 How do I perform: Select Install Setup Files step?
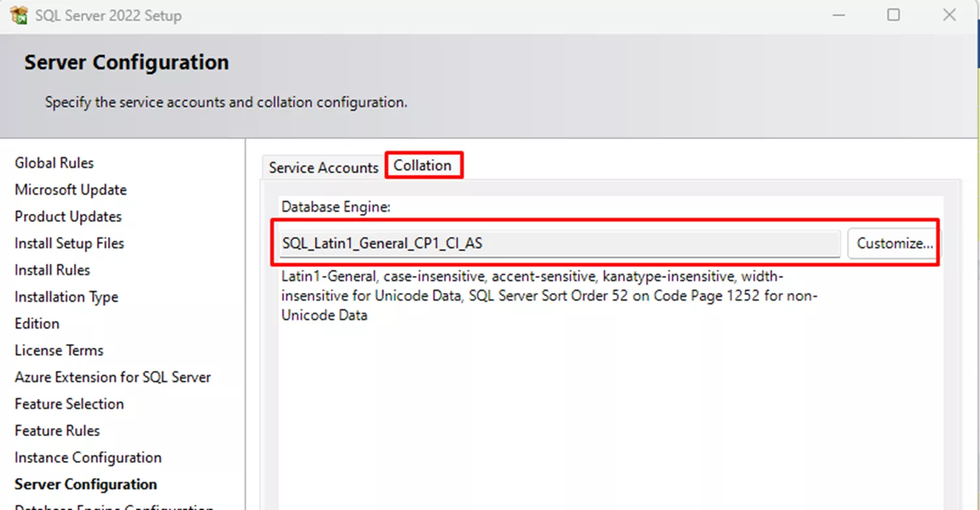(69, 243)
